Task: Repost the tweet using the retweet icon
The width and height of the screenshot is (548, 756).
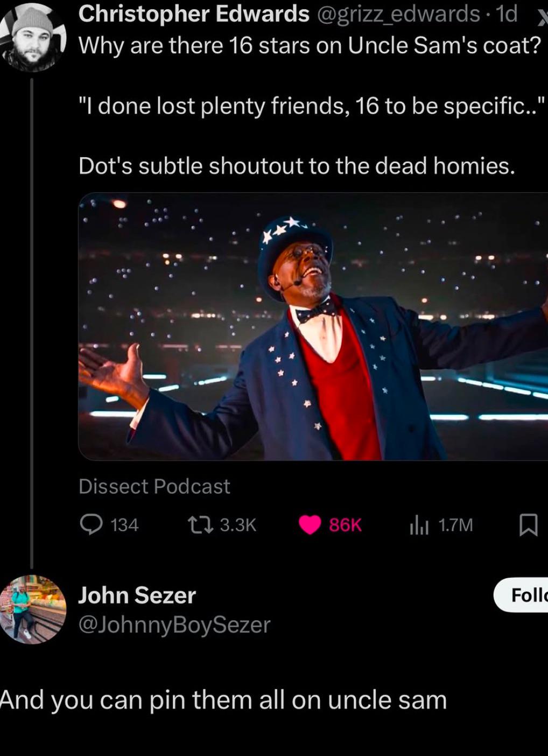Action: tap(200, 524)
